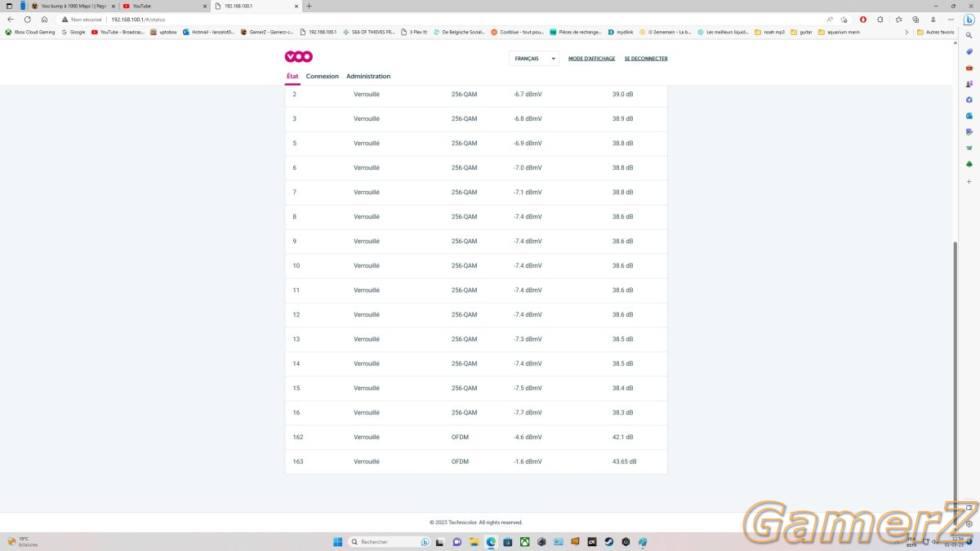The image size is (980, 551).
Task: Add this page to favorites icon
Action: [x=844, y=19]
